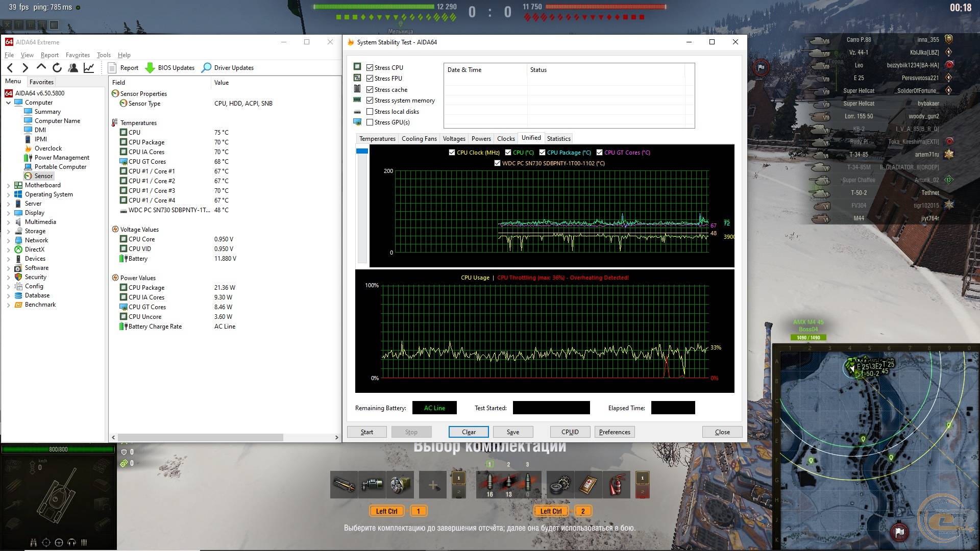The width and height of the screenshot is (980, 551).
Task: Click the graph chart toolbar icon
Action: [89, 67]
